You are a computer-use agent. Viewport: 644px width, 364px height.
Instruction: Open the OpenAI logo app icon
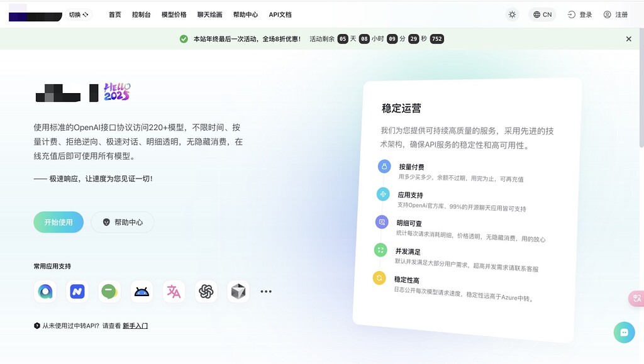pos(206,291)
